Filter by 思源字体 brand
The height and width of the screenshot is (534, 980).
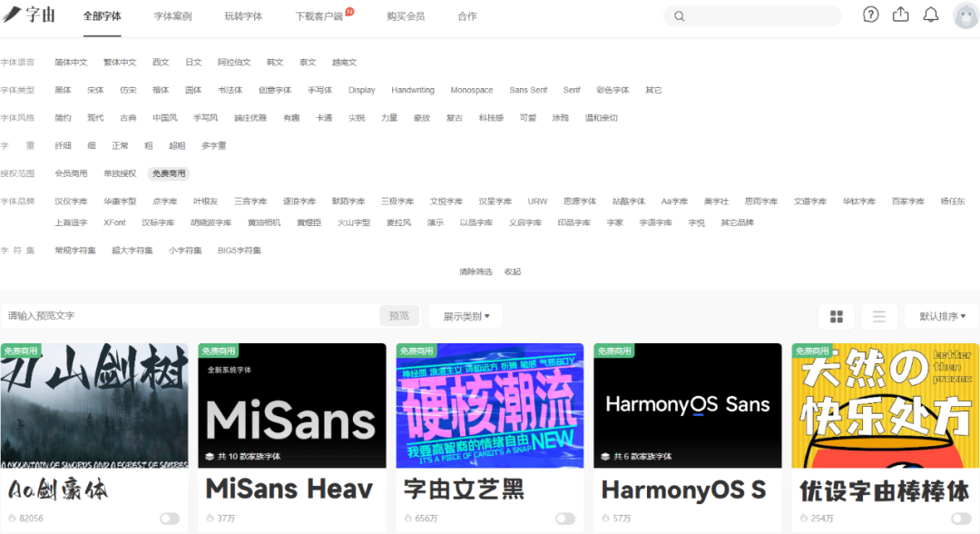[x=579, y=202]
